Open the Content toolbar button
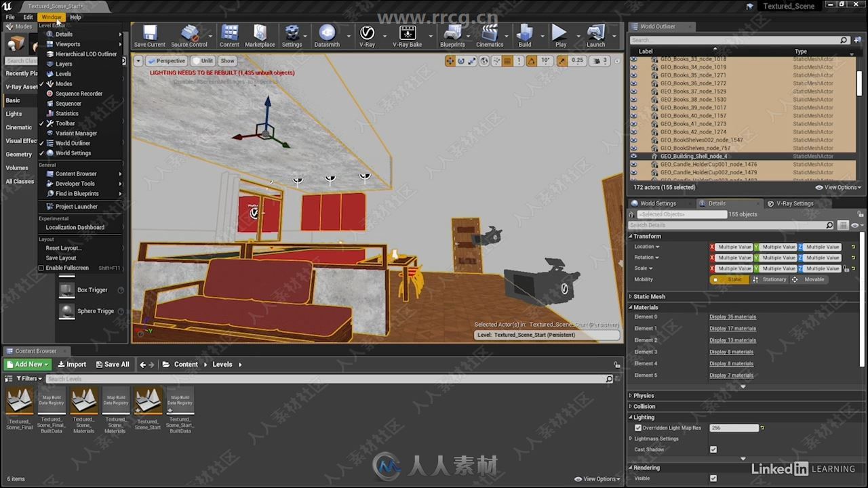The image size is (868, 488). click(x=229, y=37)
